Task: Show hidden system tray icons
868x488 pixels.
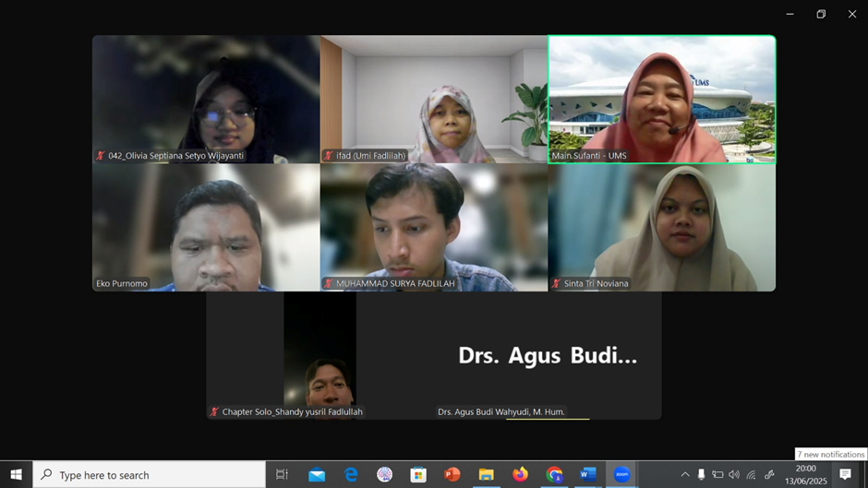Action: pyautogui.click(x=685, y=474)
